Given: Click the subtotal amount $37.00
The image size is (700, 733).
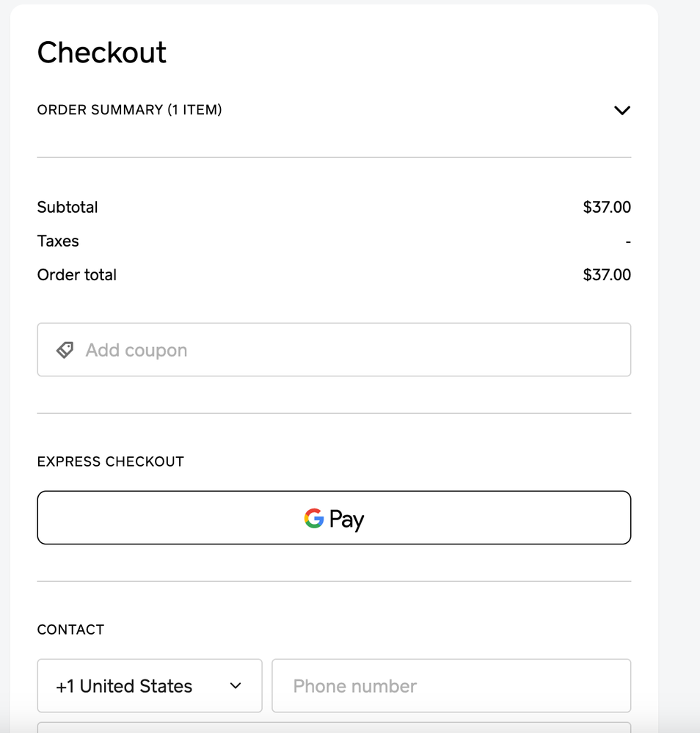Looking at the screenshot, I should [x=606, y=207].
